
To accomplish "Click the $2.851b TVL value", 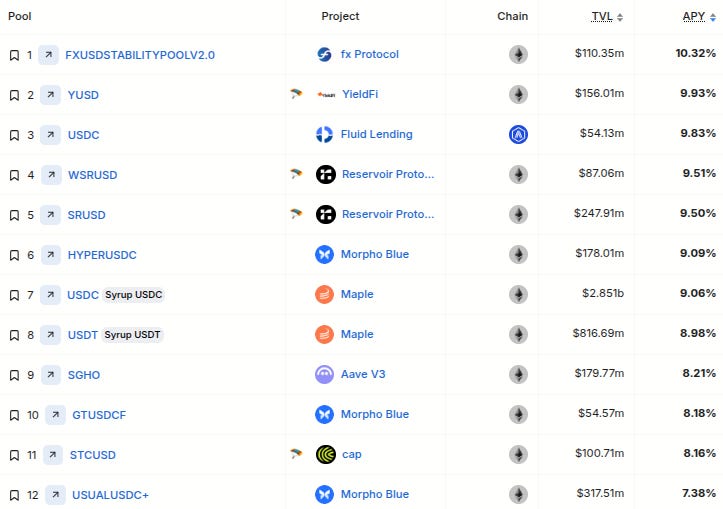I will click(x=603, y=293).
